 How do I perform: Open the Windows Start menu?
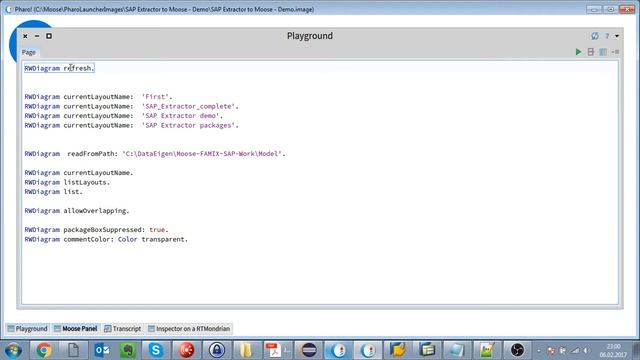pyautogui.click(x=13, y=350)
